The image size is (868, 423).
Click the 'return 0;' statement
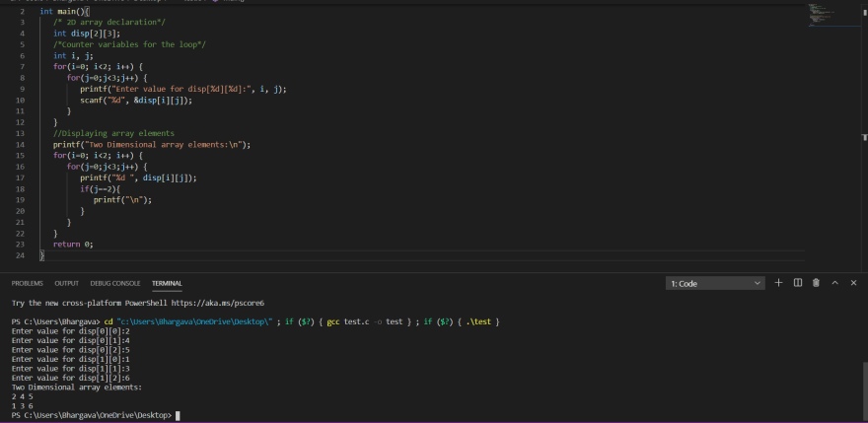click(73, 245)
